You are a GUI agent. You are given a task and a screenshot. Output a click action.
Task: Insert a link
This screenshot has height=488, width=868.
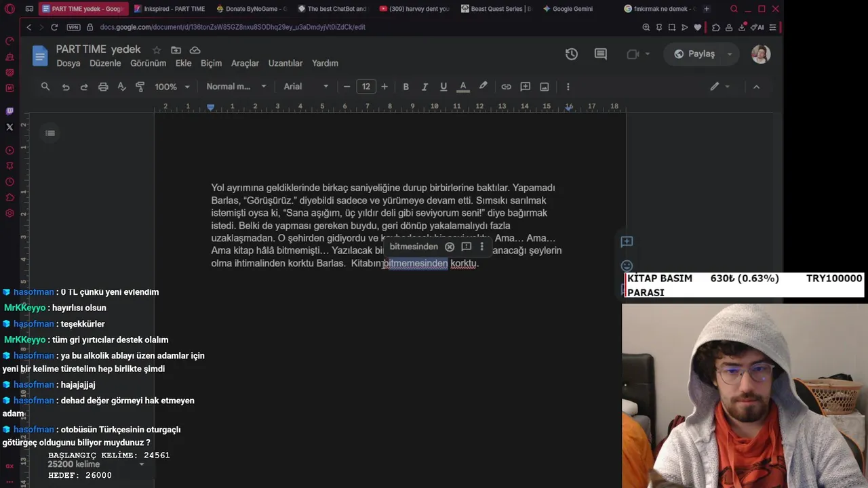[x=506, y=87]
